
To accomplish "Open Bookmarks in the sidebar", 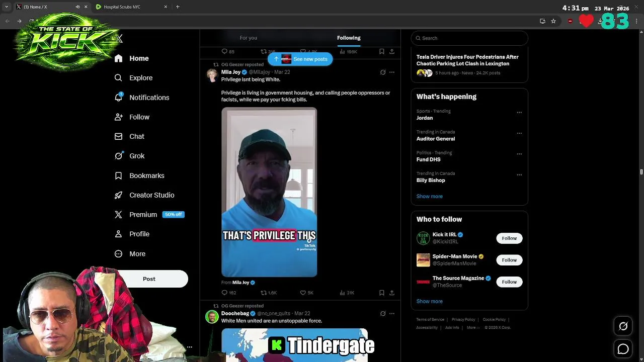I will (x=139, y=175).
